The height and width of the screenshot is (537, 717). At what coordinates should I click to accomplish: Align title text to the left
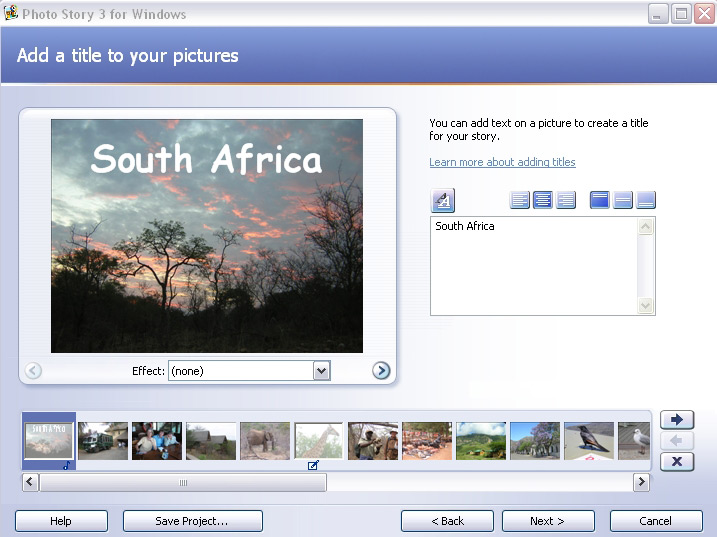520,200
